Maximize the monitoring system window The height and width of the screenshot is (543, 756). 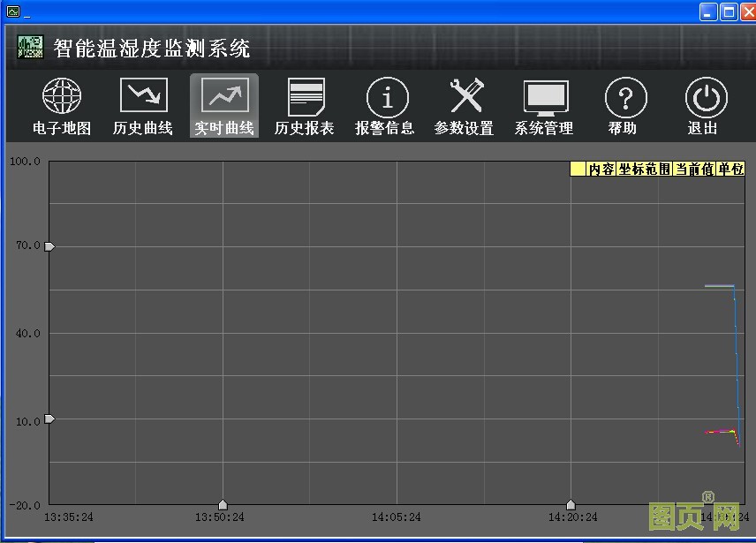(x=729, y=11)
